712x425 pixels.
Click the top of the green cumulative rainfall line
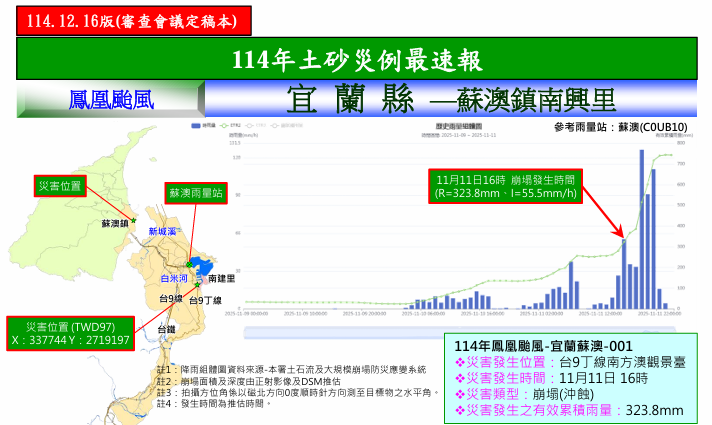665,155
